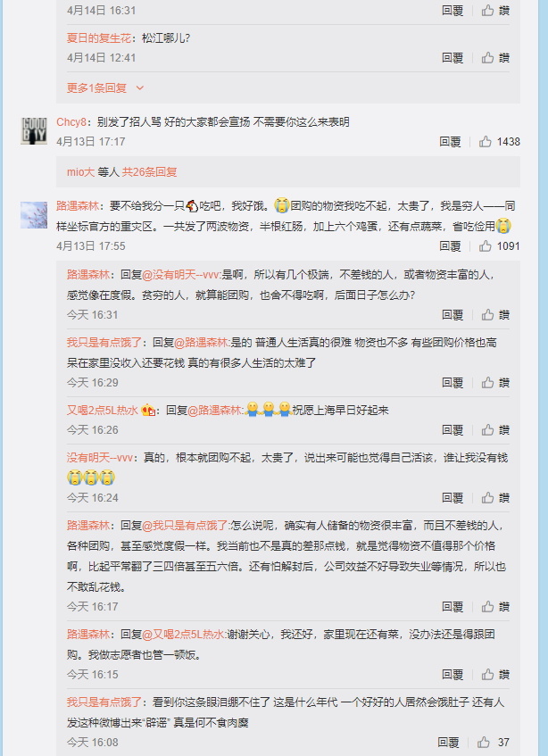Reply to Chcy8's comment

(450, 142)
